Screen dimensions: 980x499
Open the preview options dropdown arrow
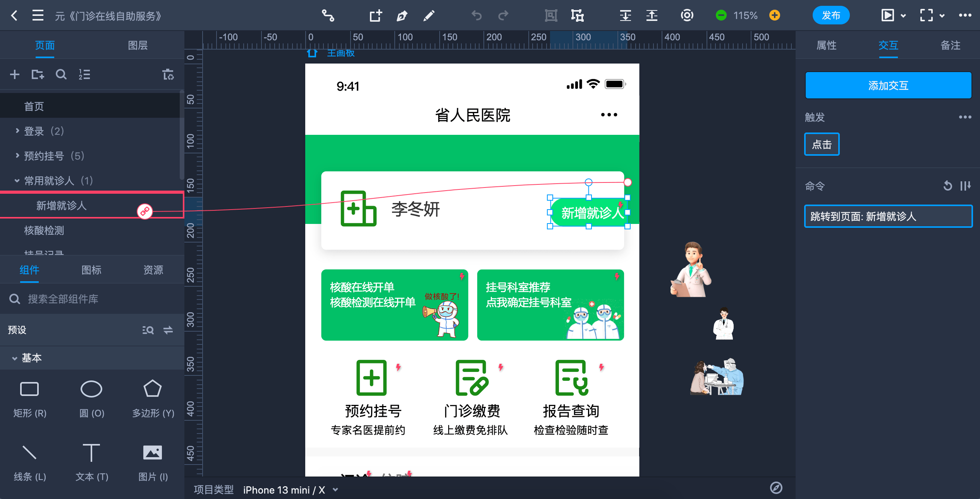tap(903, 16)
